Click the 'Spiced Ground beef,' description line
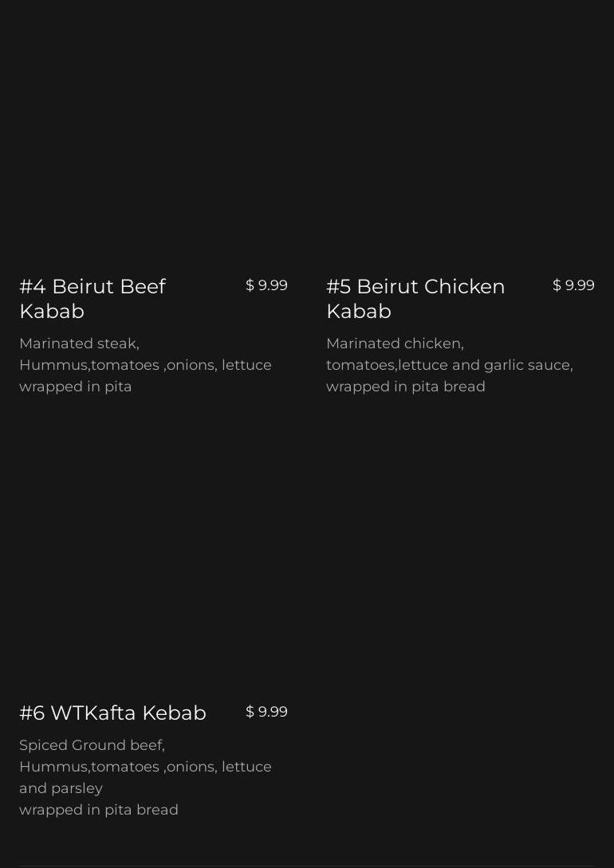The height and width of the screenshot is (868, 614). coord(92,746)
